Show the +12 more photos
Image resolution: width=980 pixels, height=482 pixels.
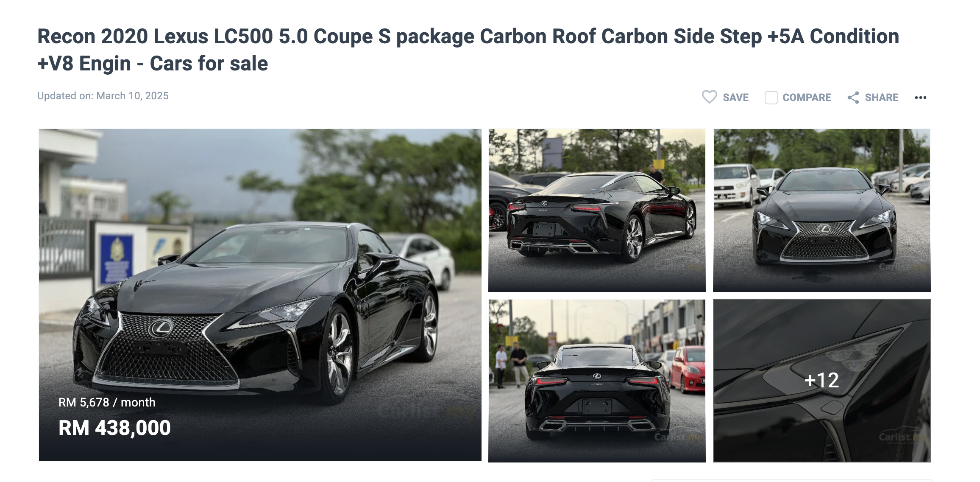(822, 381)
